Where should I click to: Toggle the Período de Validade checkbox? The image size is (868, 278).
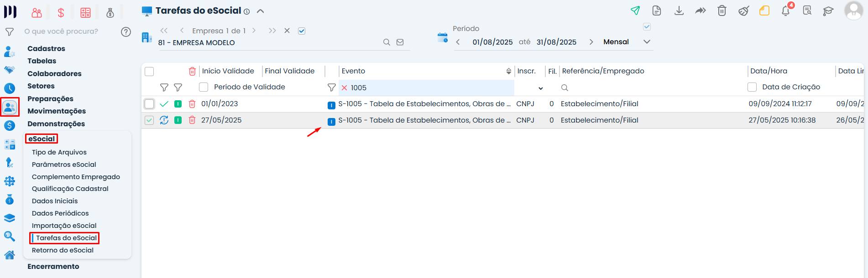tap(204, 87)
